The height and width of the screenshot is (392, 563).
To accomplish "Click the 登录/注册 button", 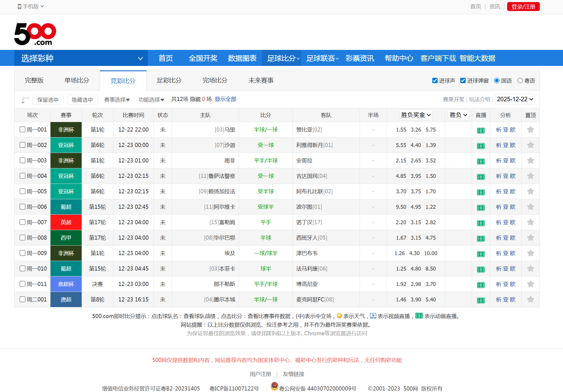I will (523, 6).
